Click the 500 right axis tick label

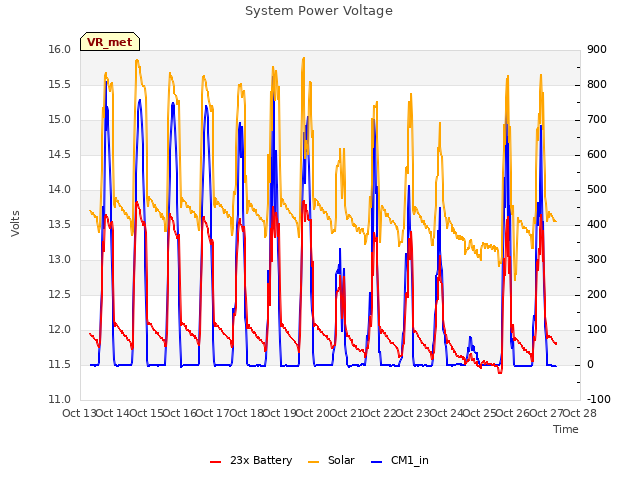[x=597, y=190]
